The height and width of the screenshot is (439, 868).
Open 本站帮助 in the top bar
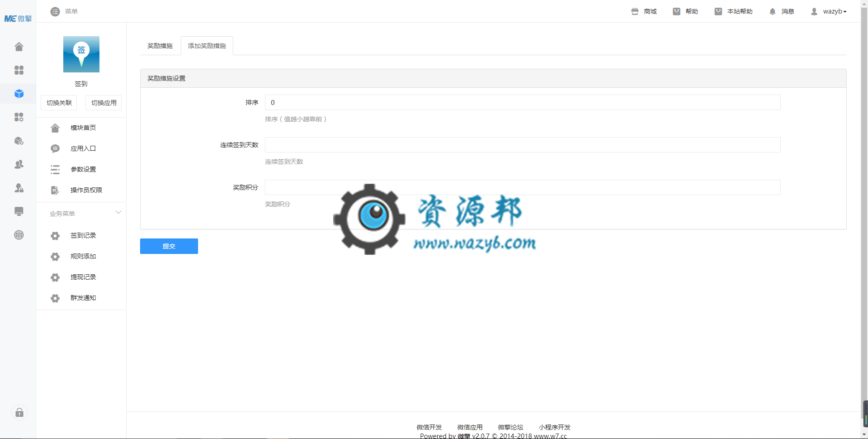(733, 11)
